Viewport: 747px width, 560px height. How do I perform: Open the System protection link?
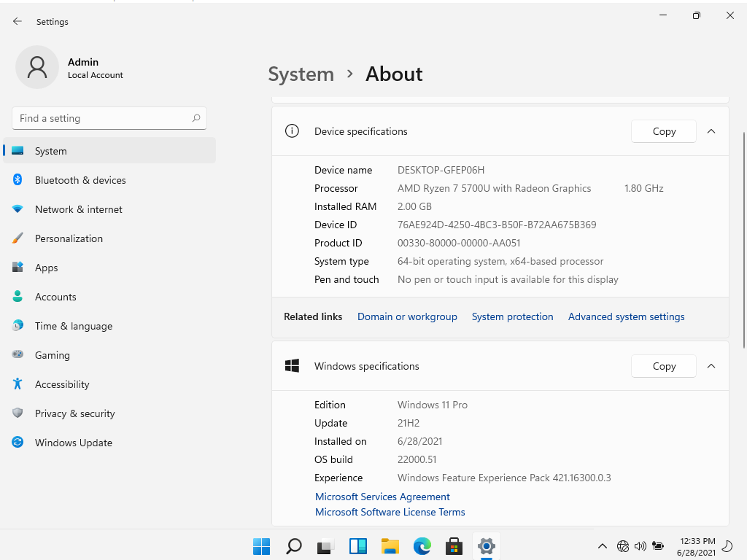pyautogui.click(x=513, y=316)
